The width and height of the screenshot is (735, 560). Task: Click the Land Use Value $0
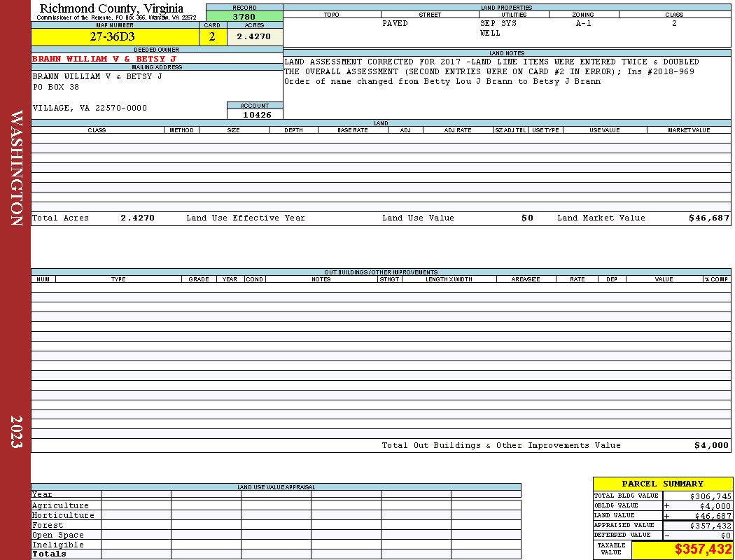(x=527, y=218)
